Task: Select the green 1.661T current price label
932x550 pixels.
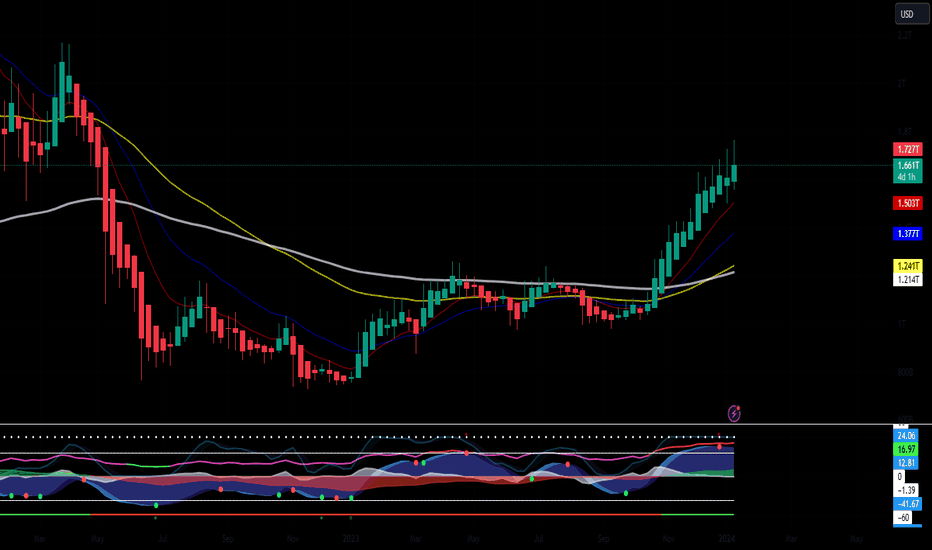Action: [x=908, y=165]
